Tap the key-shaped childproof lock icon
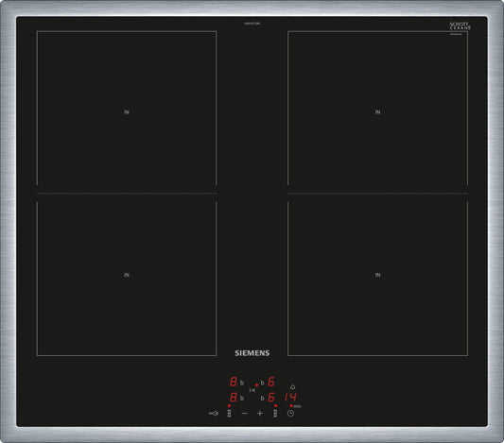The image size is (504, 443). pyautogui.click(x=214, y=413)
